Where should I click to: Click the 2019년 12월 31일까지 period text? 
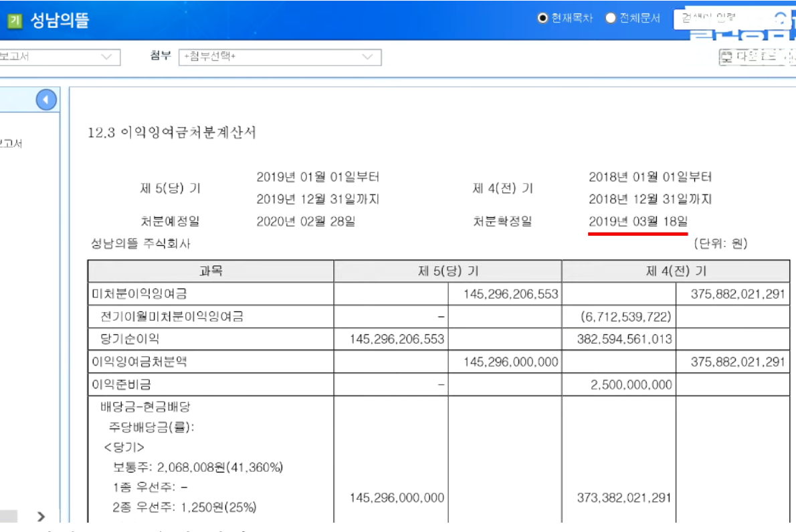[318, 198]
